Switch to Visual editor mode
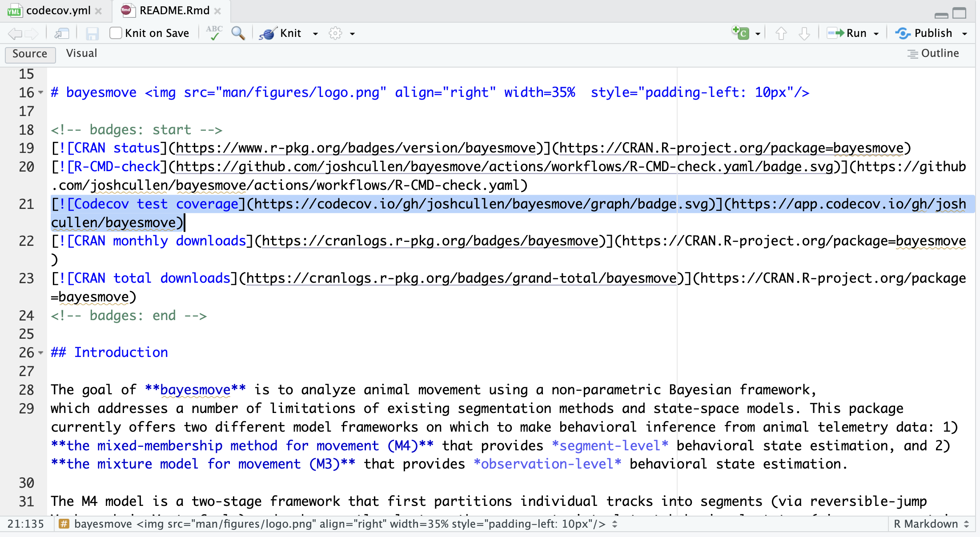This screenshot has height=537, width=980. (x=81, y=53)
